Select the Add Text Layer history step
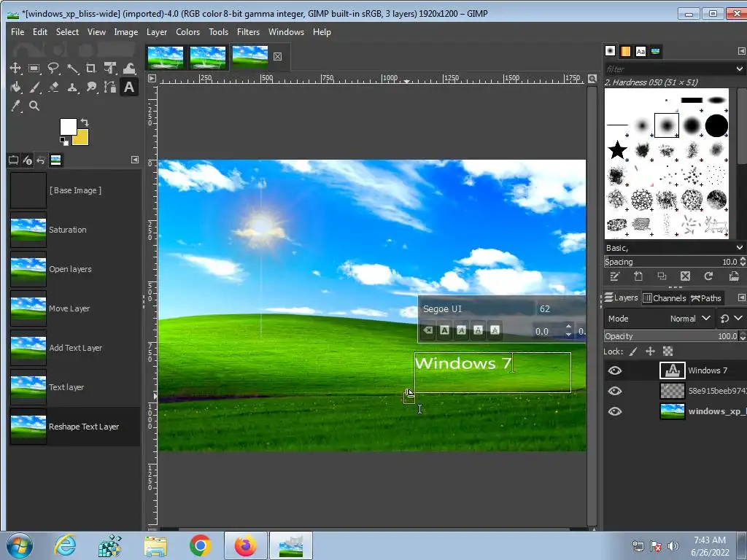Screen dimensions: 747x560 75,348
